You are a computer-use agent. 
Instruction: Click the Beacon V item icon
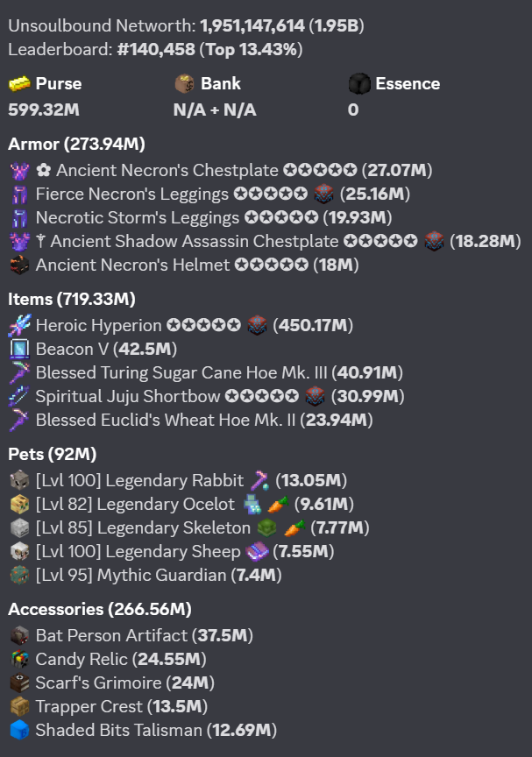tap(19, 350)
